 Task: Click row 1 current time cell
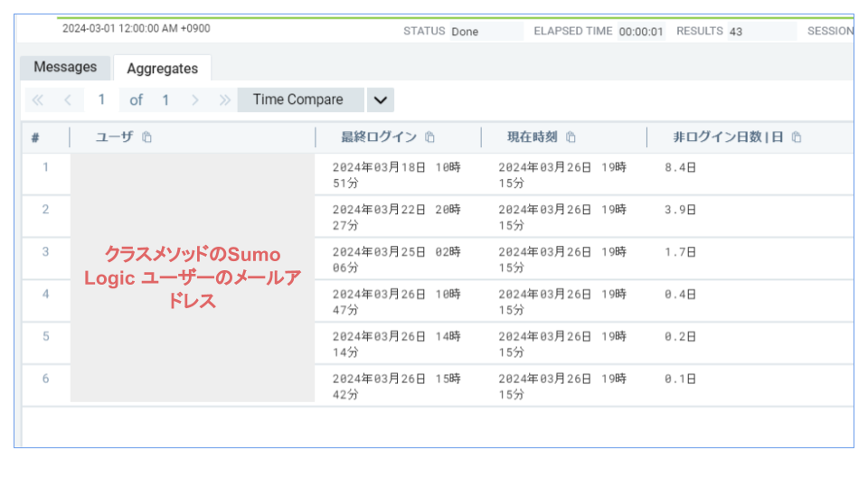click(x=562, y=174)
